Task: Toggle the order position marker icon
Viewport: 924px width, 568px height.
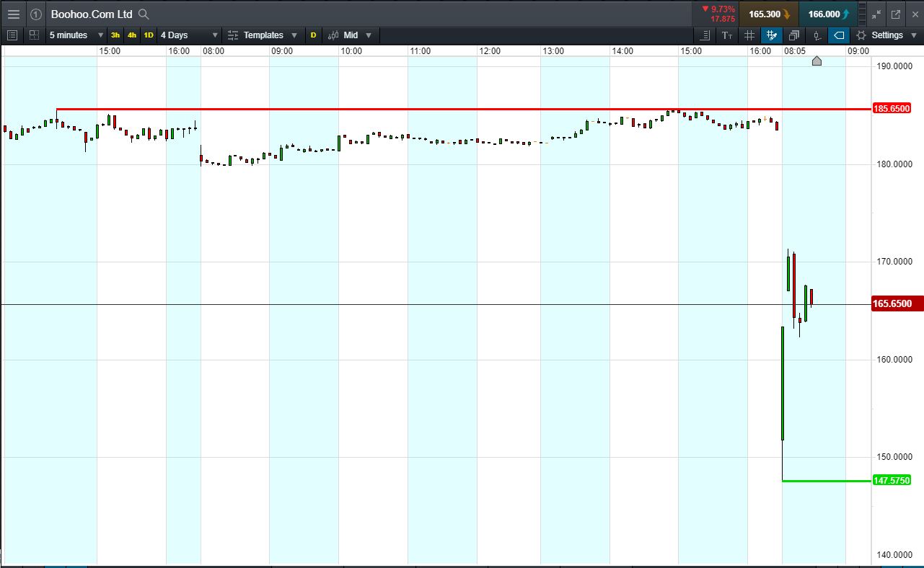Action: pyautogui.click(x=817, y=35)
